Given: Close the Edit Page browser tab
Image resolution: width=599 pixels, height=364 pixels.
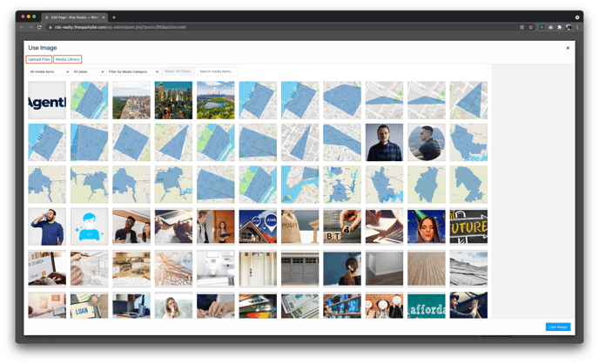Looking at the screenshot, I should click(103, 17).
